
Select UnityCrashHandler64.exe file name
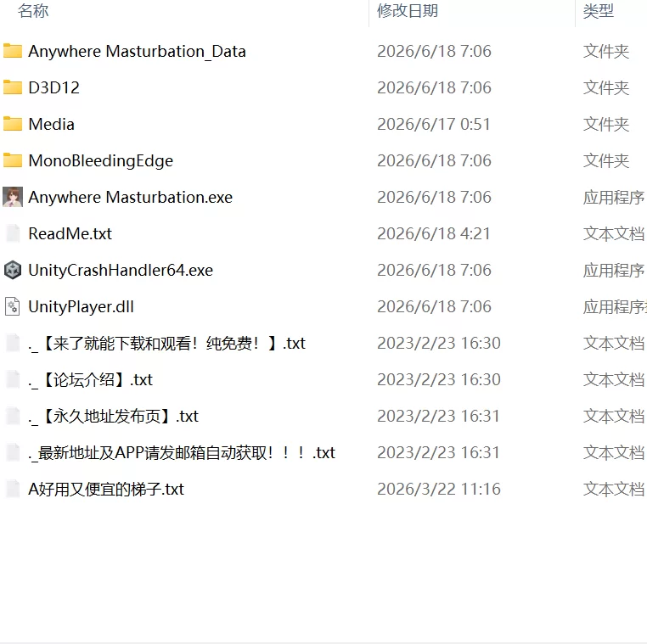pos(121,271)
